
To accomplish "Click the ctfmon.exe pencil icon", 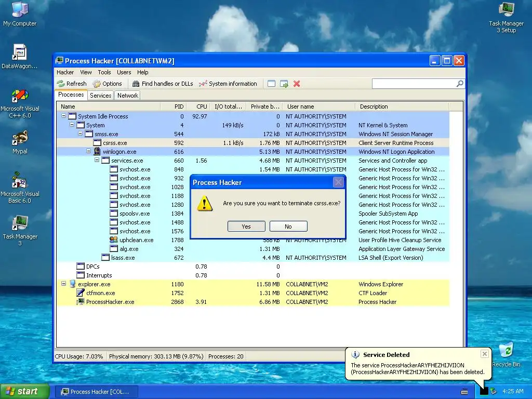I will (x=81, y=292).
